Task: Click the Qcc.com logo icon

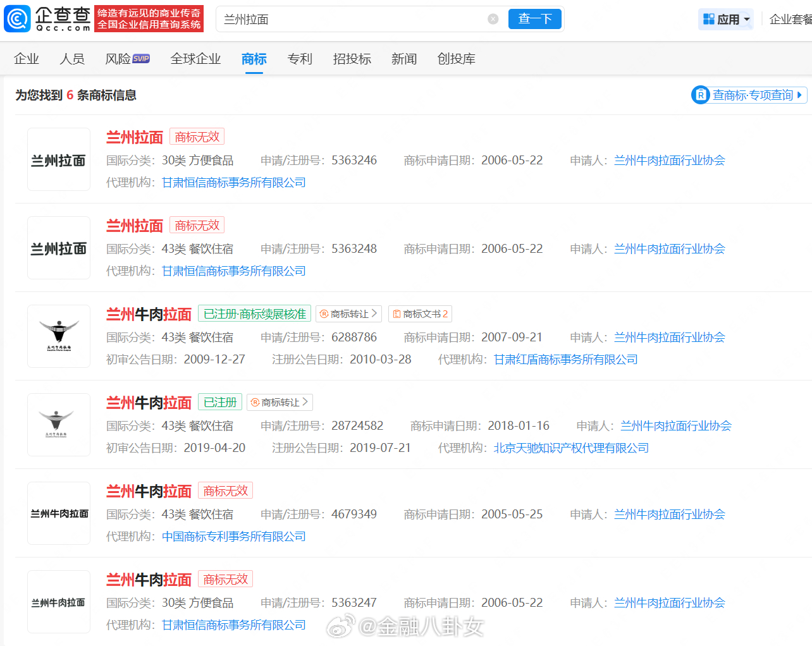Action: click(x=17, y=19)
